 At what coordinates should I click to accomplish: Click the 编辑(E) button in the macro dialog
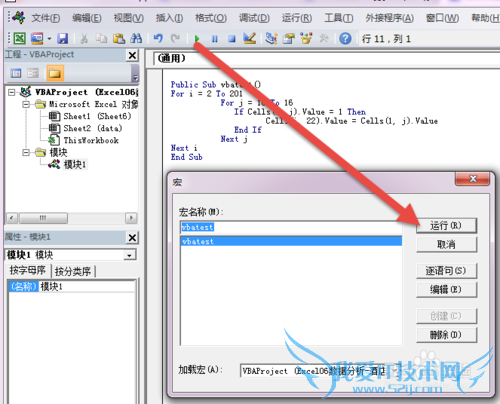click(x=446, y=289)
